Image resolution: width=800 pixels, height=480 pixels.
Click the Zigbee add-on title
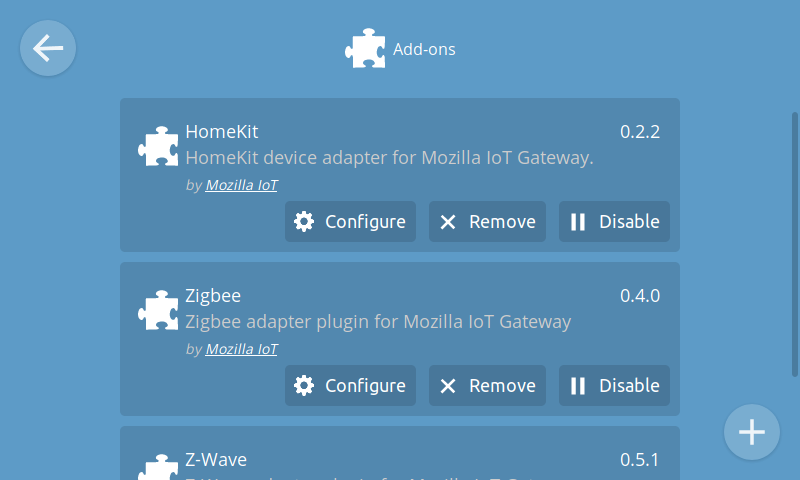click(x=213, y=296)
